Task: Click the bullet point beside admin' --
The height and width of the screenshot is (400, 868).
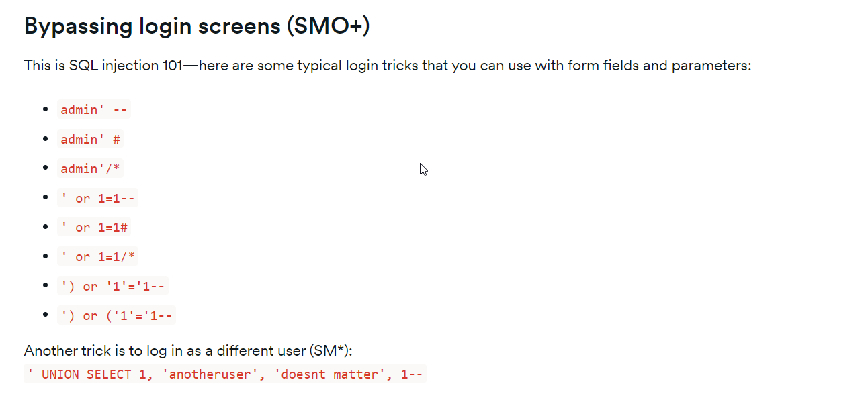Action: pos(46,110)
